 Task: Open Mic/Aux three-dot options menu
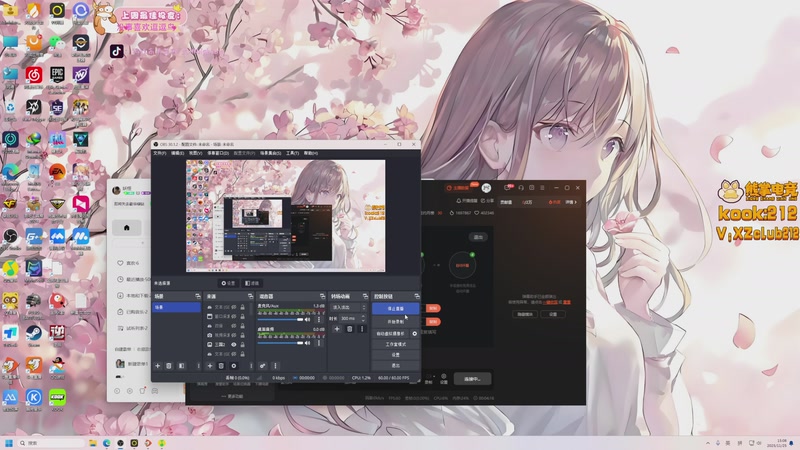(319, 319)
